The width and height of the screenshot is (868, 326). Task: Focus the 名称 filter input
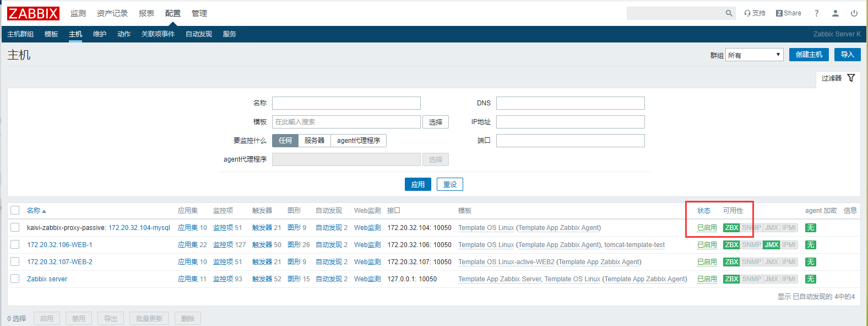(346, 103)
